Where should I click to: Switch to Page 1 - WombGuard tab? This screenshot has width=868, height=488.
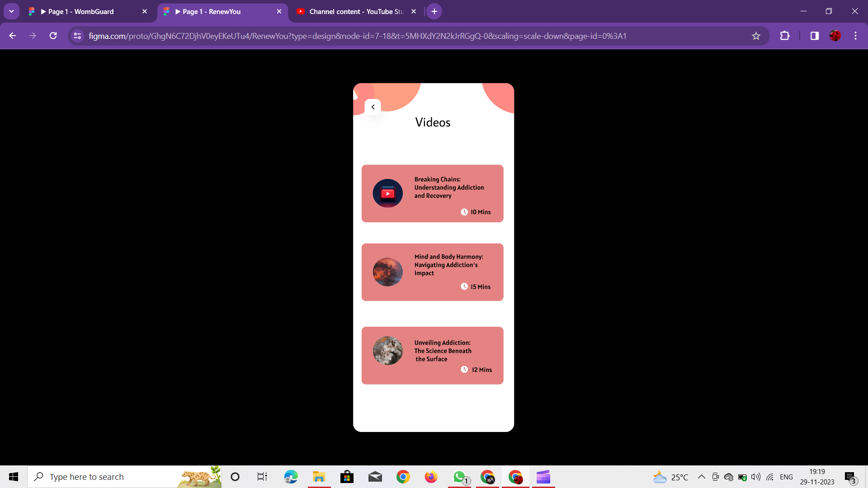click(x=81, y=11)
